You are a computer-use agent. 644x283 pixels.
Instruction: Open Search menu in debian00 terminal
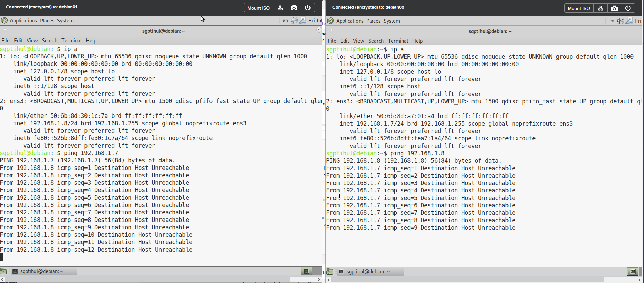(376, 41)
